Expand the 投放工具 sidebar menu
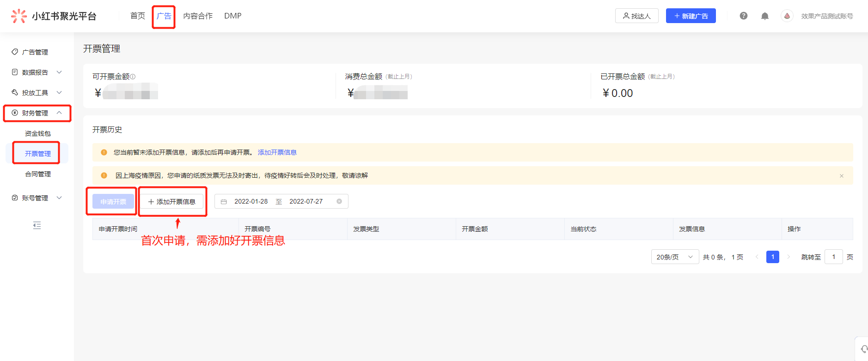 pos(37,93)
